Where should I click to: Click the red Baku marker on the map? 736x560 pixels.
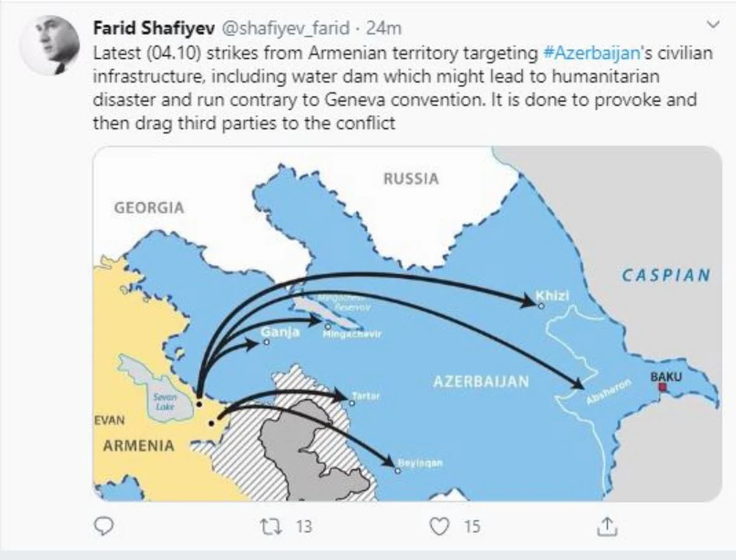click(x=662, y=387)
